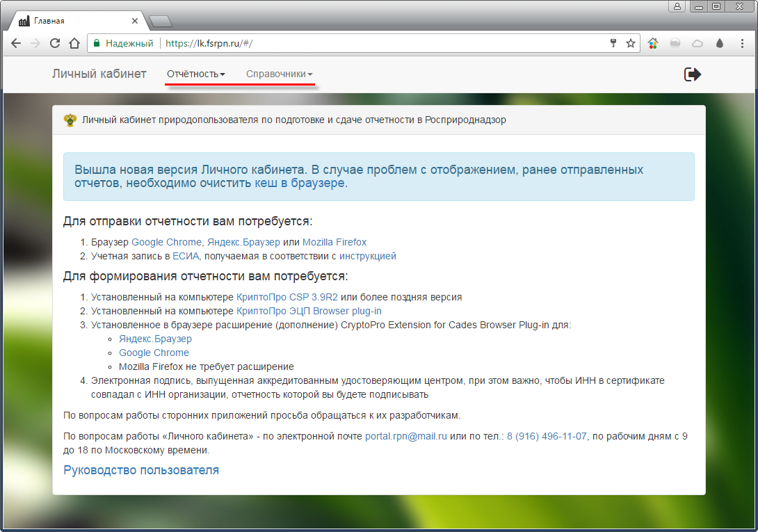Open Яндекс.Браузер extension bullet link
This screenshot has width=758, height=532.
pos(155,339)
